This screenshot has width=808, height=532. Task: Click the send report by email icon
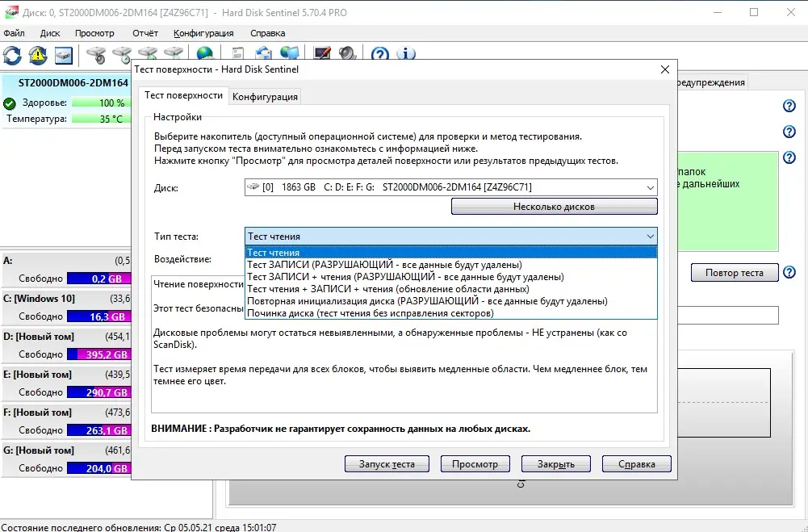(262, 53)
